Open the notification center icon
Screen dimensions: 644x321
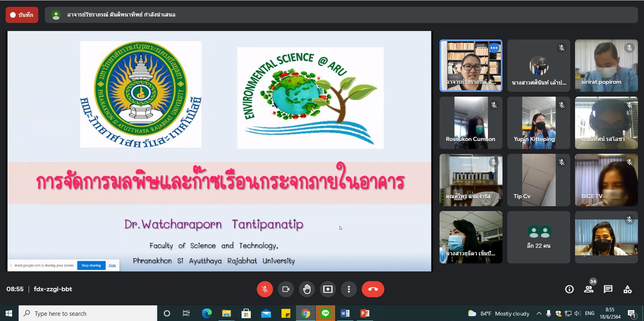coord(632,313)
